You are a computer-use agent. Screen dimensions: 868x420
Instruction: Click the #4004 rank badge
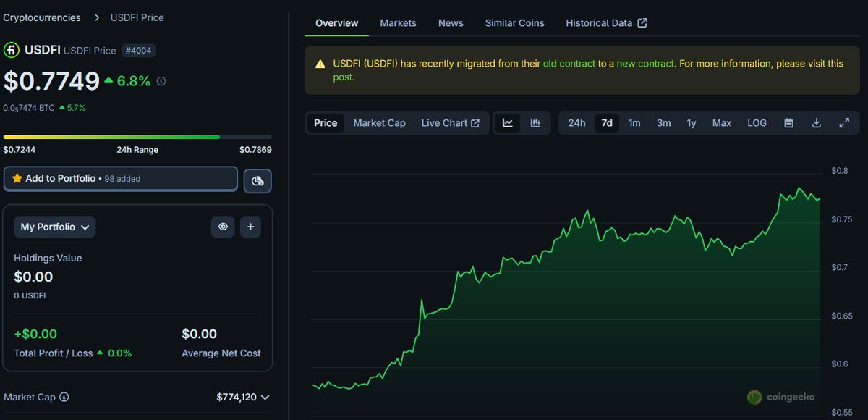point(137,51)
